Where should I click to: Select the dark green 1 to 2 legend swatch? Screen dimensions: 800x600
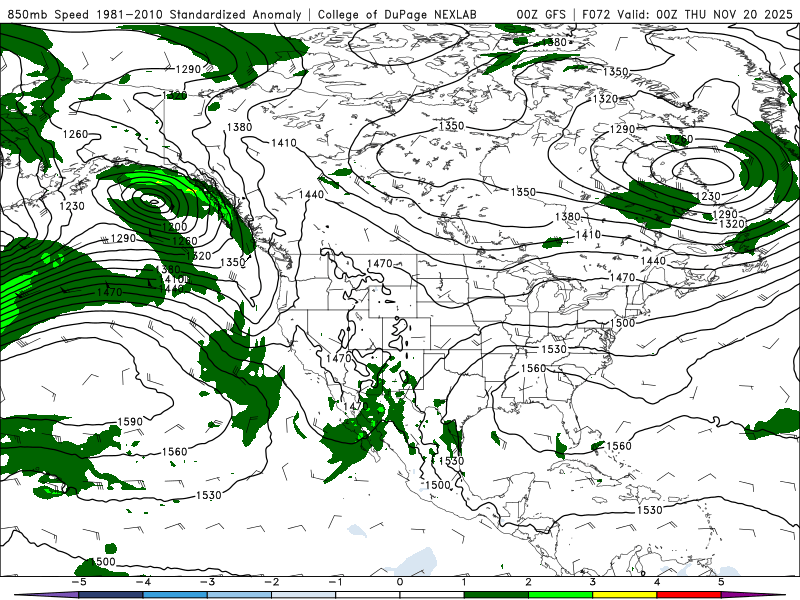pos(496,595)
